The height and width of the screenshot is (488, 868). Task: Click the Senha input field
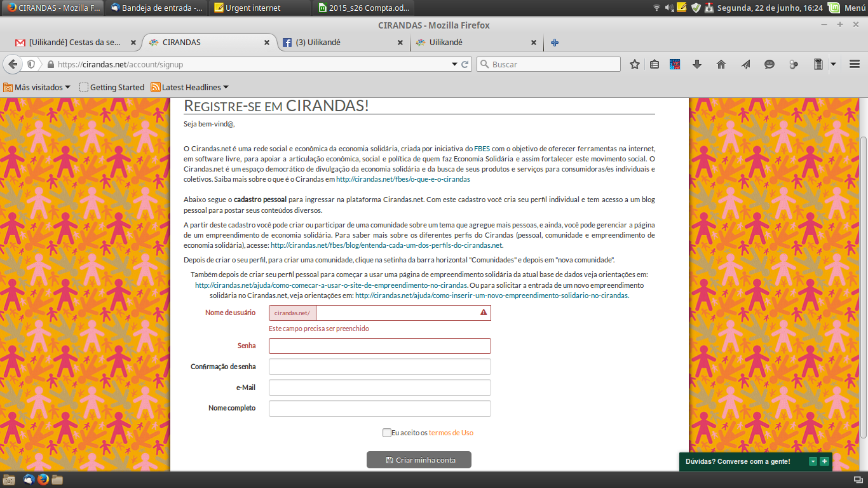[x=380, y=346]
